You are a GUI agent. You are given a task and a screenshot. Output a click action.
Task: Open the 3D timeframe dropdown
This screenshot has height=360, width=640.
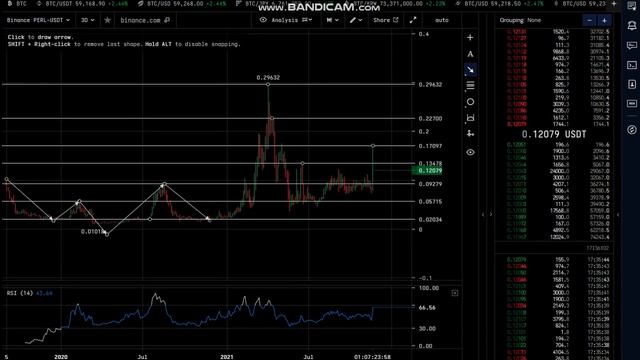click(x=87, y=20)
